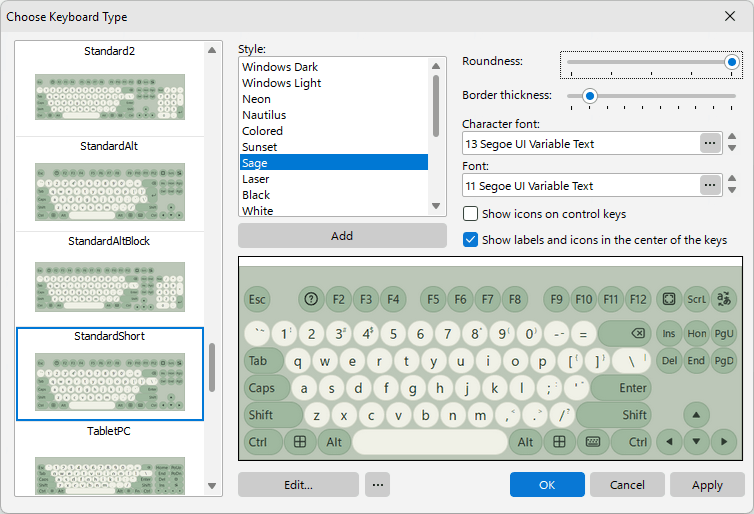This screenshot has height=514, width=754.
Task: Select the Neon style
Action: pos(334,99)
